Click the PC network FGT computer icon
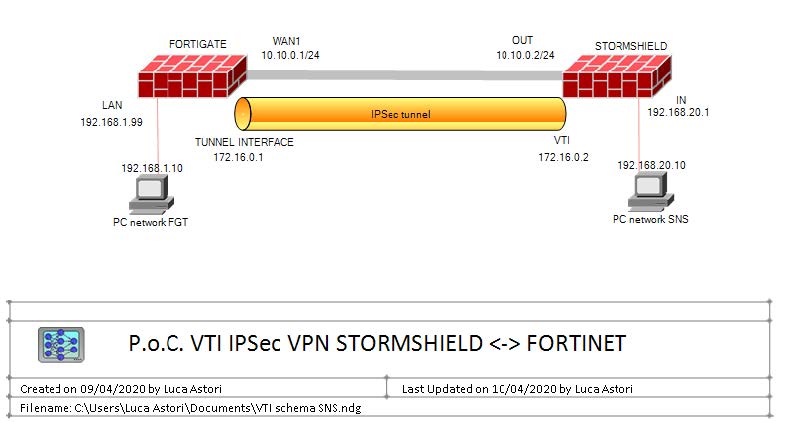785x422 pixels. [151, 195]
